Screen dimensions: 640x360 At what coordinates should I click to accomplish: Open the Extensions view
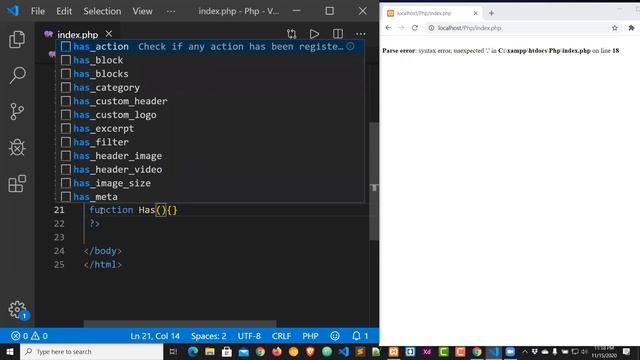(17, 183)
